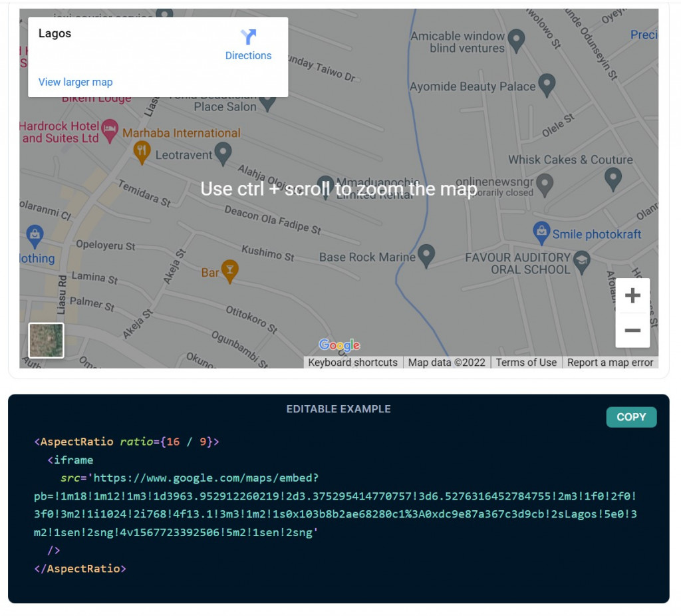Select the Base Rock Marine pin

pos(426,256)
